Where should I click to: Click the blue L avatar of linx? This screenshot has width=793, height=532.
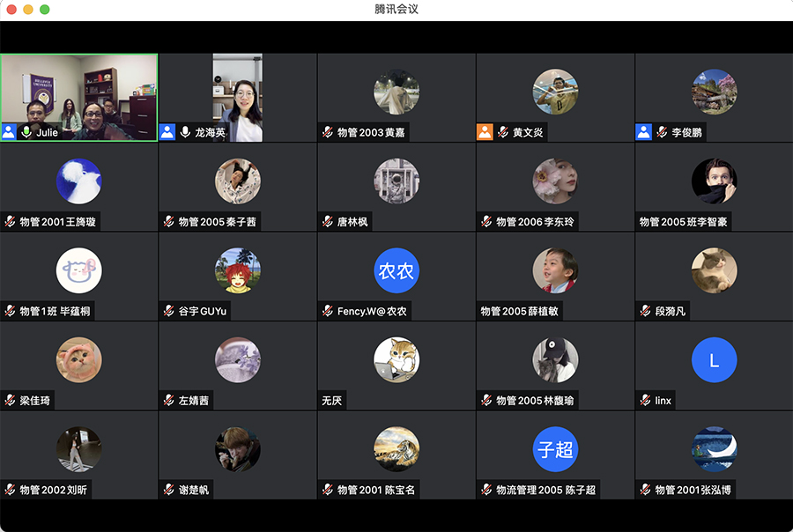pos(714,359)
